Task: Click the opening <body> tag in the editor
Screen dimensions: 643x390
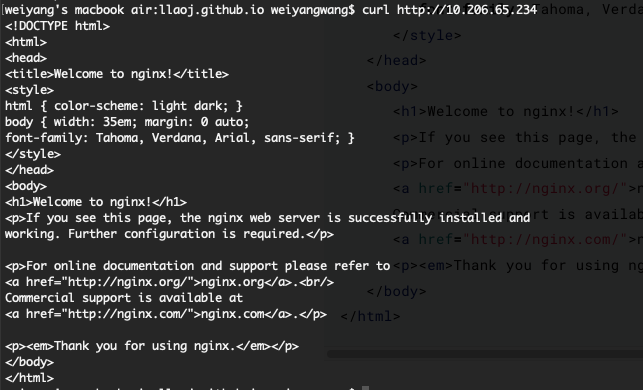Action: [392, 86]
